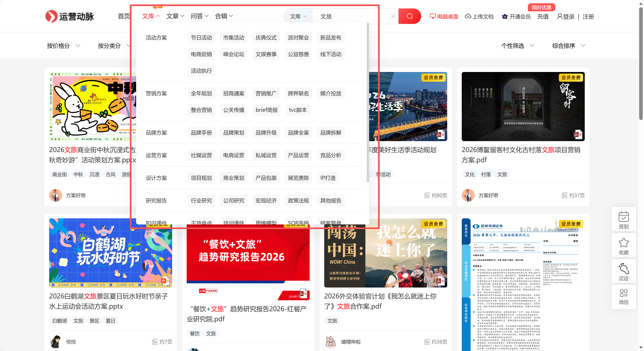
Task: Go to the 首页 nav item
Action: (124, 16)
